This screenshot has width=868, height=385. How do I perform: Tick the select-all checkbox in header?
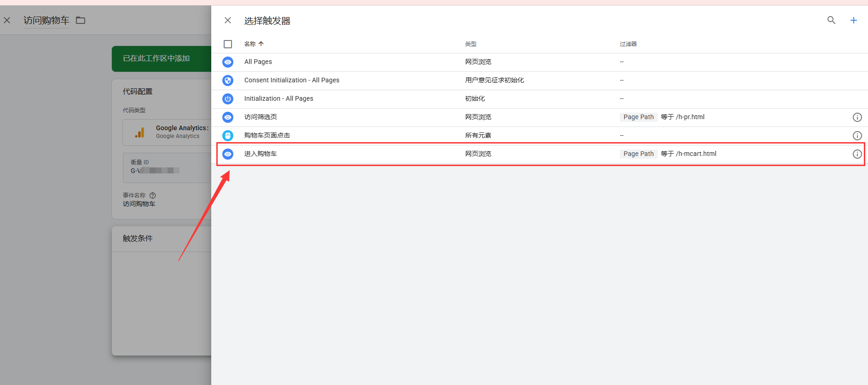(x=228, y=44)
